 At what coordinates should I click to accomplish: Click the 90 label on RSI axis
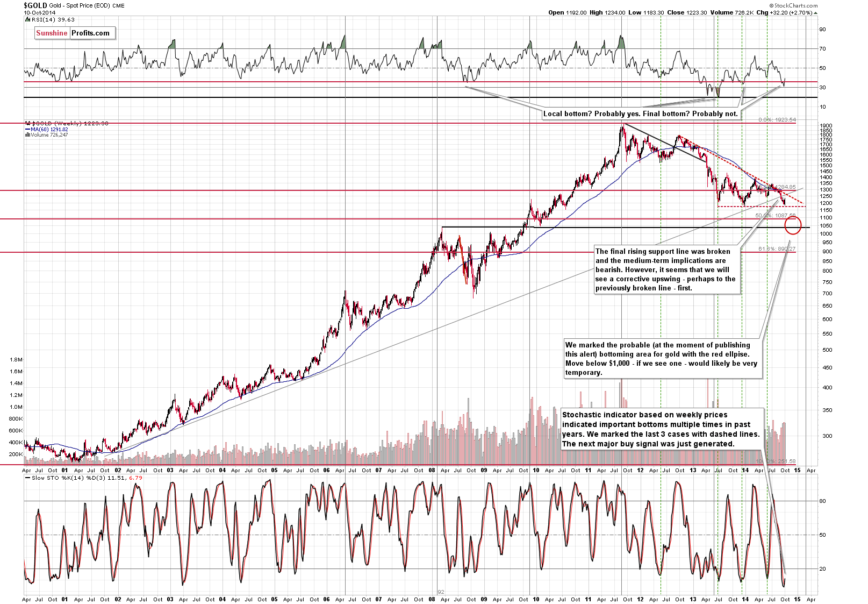point(822,30)
